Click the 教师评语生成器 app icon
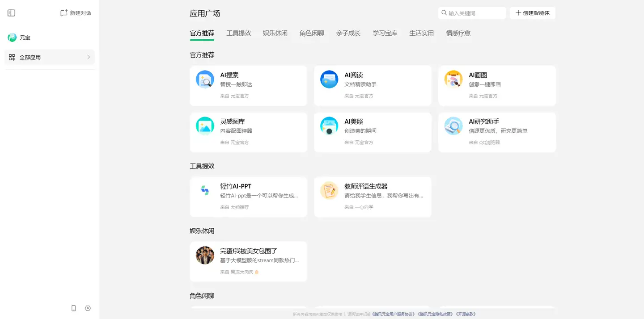Viewport: 644px width, 319px height. coord(329,191)
